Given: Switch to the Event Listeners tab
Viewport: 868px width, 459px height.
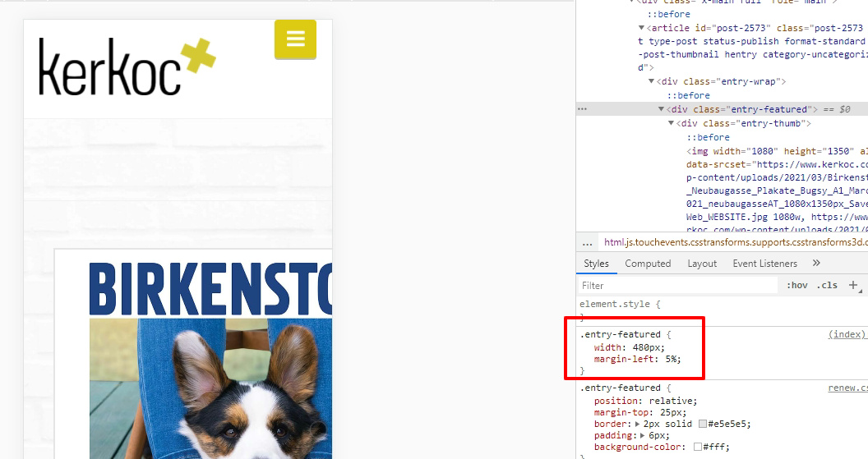Looking at the screenshot, I should point(764,264).
